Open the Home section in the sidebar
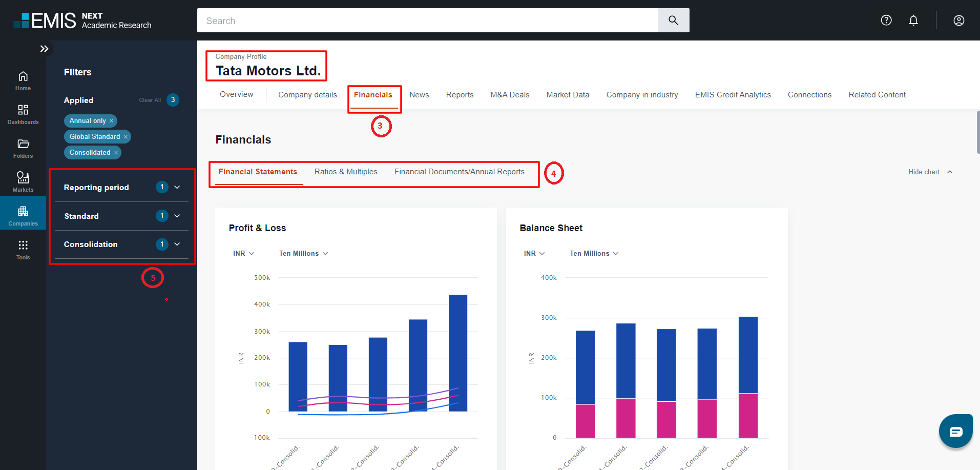The image size is (980, 470). pyautogui.click(x=23, y=81)
